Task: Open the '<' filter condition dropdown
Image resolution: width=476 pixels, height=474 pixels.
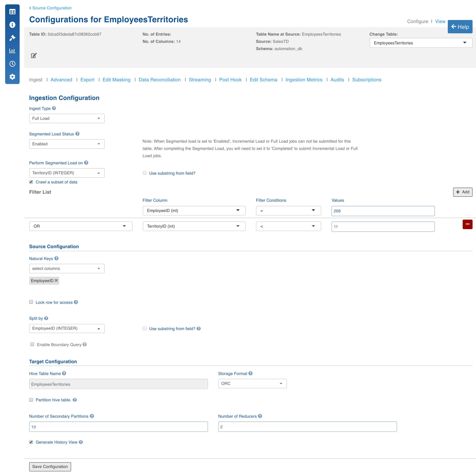Action: 288,226
